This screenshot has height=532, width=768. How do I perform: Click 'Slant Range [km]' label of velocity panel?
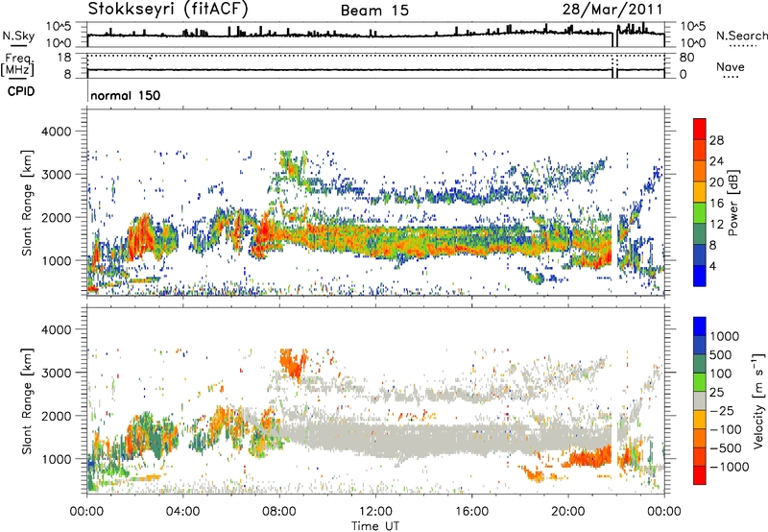coord(27,400)
